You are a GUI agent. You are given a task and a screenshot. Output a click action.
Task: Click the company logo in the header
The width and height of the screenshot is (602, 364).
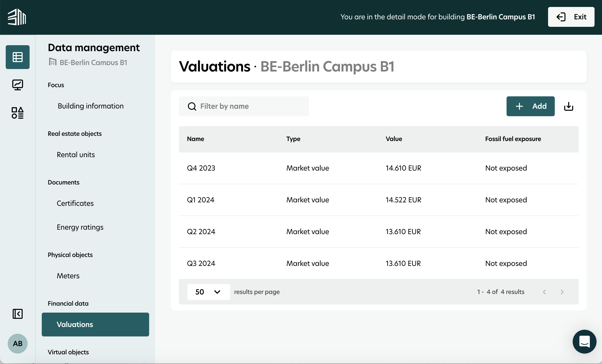click(x=17, y=17)
